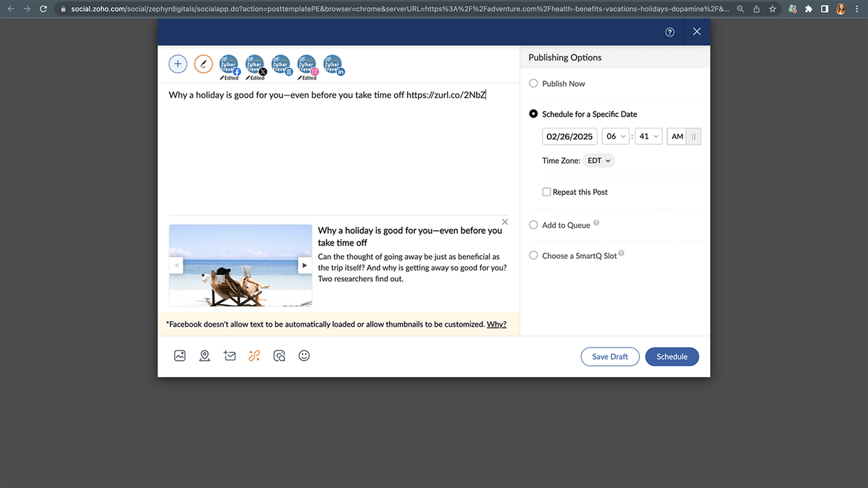Click the date field showing 02/26/2025
868x488 pixels.
pos(570,137)
